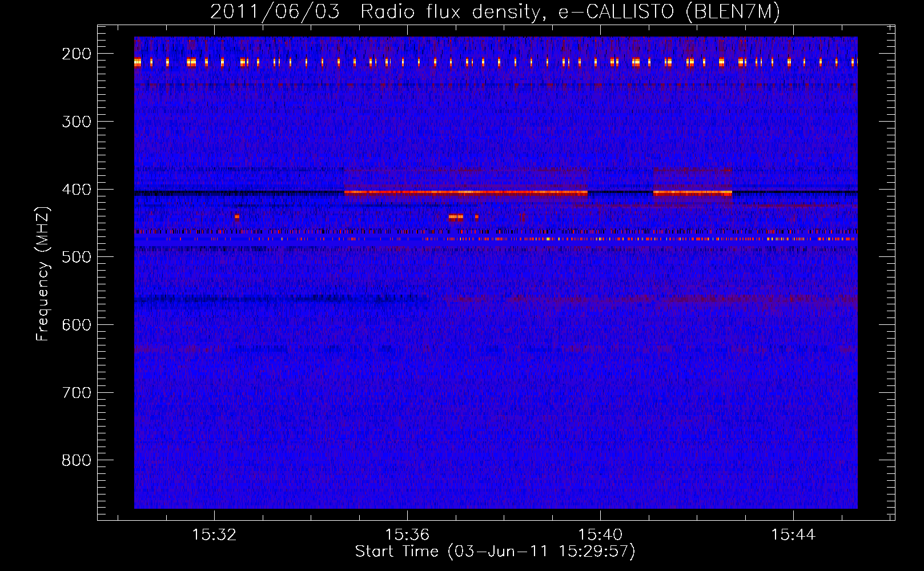The height and width of the screenshot is (571, 924).
Task: Click the 'Frequency (MHZ)' axis label
Action: pyautogui.click(x=43, y=274)
